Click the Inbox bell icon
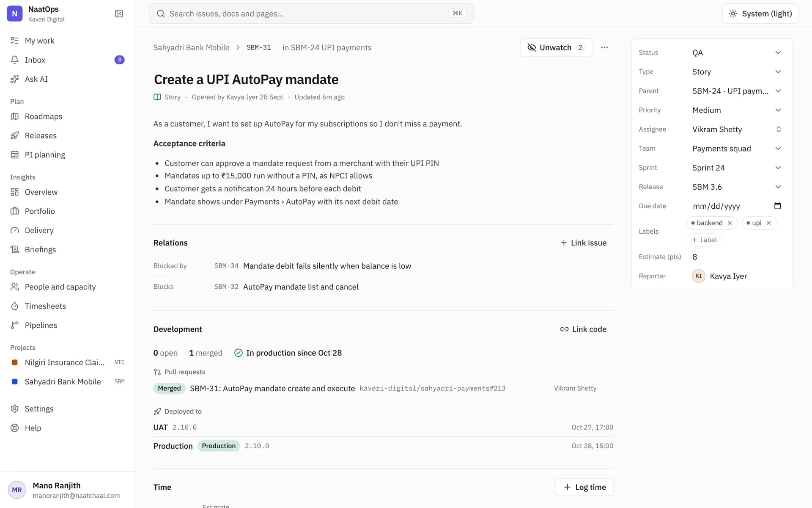 click(x=15, y=60)
